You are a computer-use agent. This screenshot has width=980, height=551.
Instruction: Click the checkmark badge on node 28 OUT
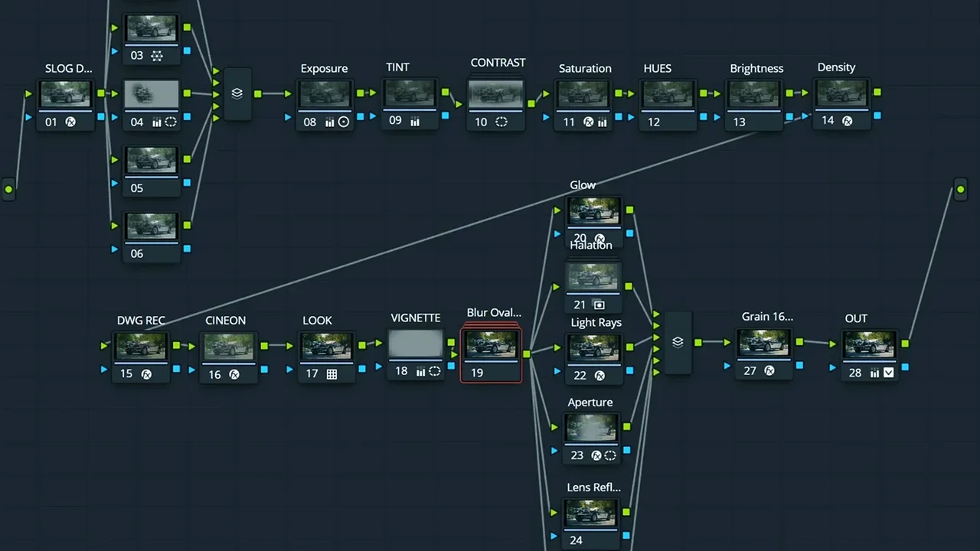889,373
